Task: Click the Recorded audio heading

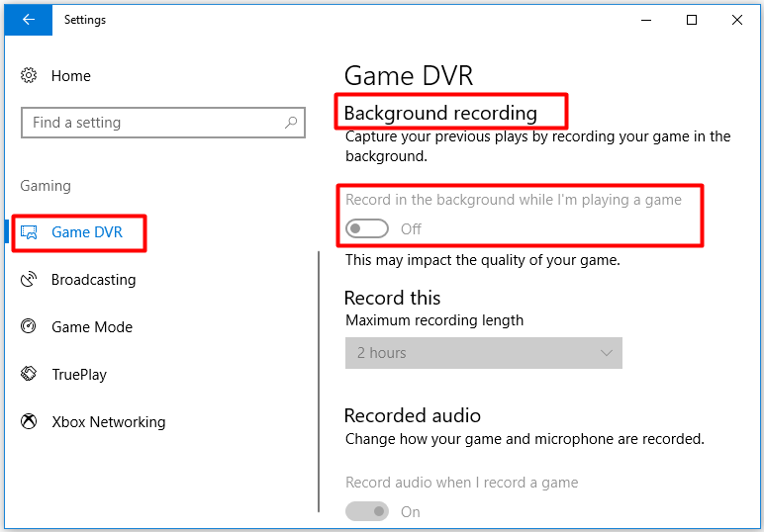Action: pos(413,415)
